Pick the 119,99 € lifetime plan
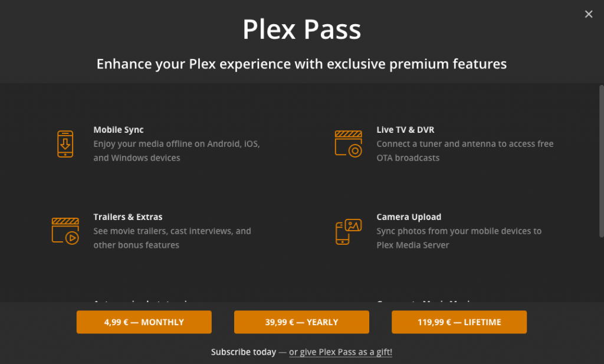This screenshot has height=364, width=604. pos(459,322)
